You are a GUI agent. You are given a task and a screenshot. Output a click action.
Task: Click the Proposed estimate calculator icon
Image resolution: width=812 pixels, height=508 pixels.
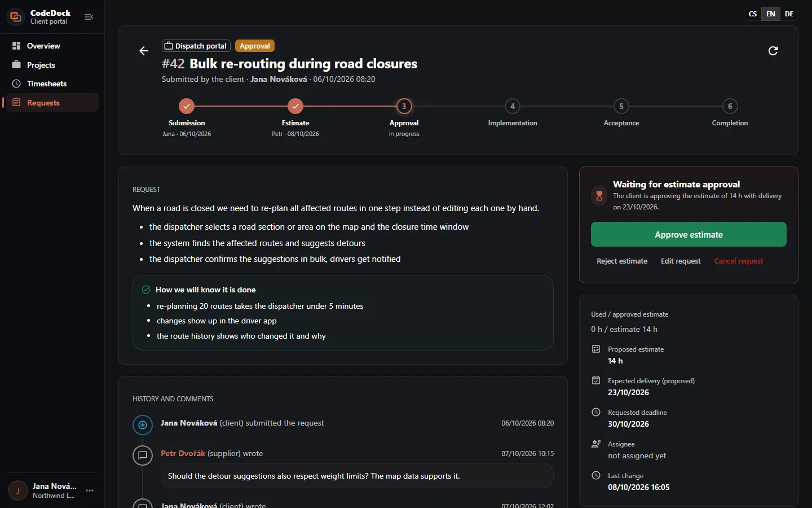point(596,349)
